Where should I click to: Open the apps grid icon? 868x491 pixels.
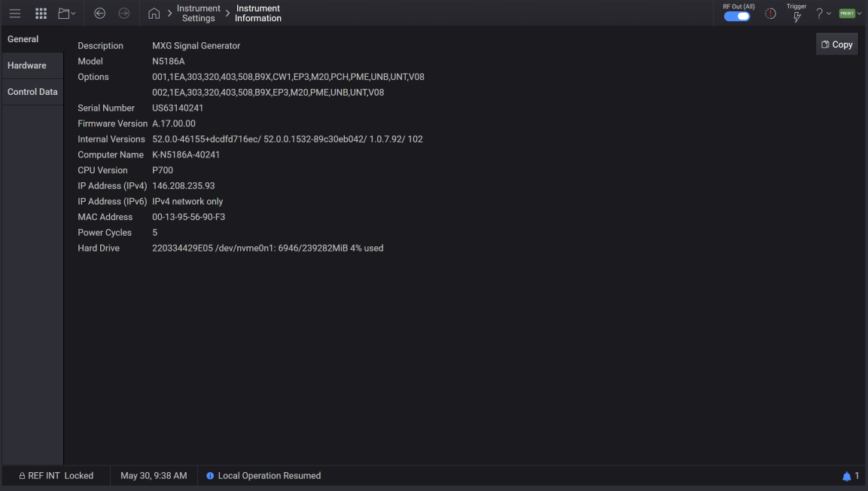[x=41, y=14]
